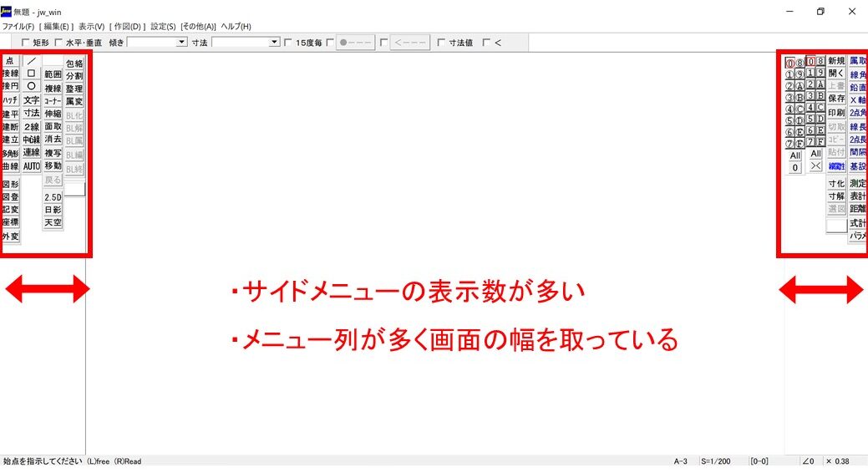Select the 2線 double line tool

tap(32, 127)
